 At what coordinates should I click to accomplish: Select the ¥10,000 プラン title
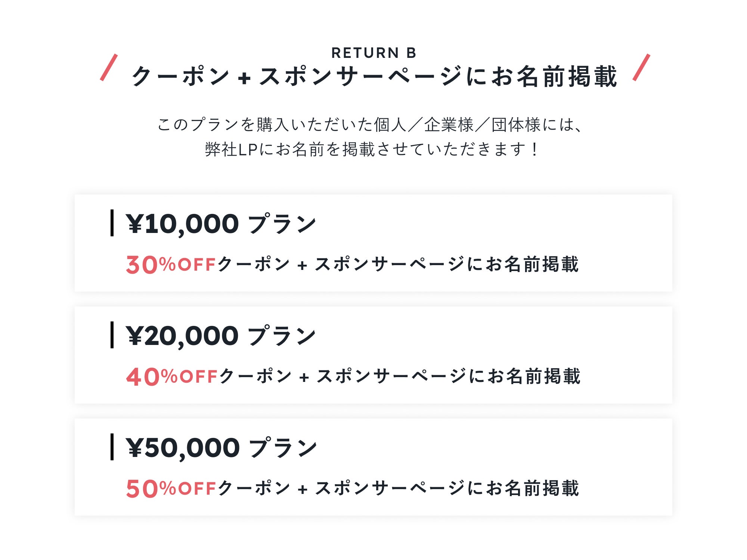pos(221,224)
